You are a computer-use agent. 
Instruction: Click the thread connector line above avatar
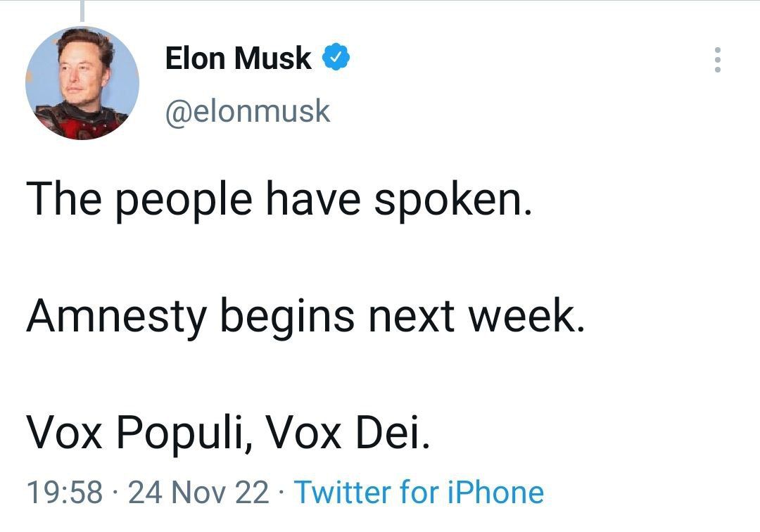tap(82, 10)
